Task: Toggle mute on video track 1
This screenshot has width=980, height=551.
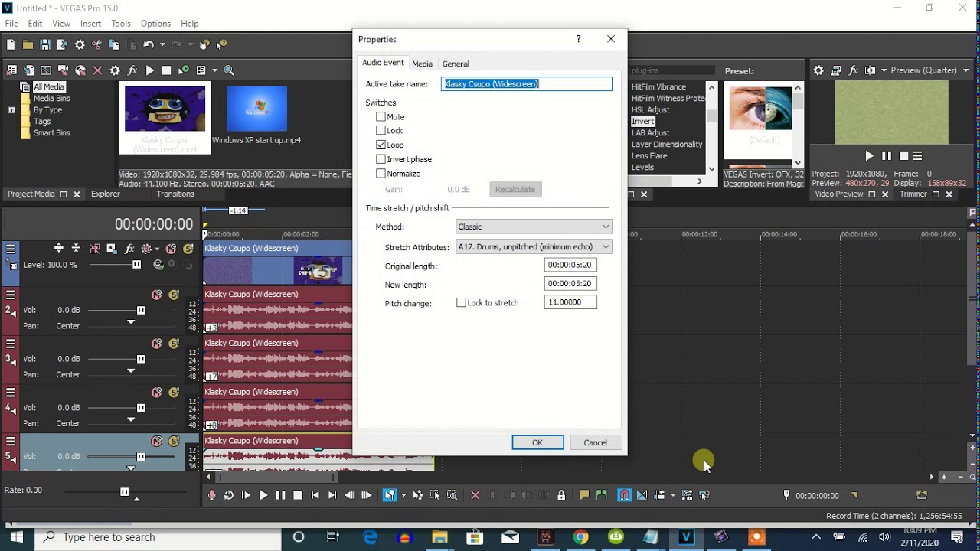Action: [171, 249]
